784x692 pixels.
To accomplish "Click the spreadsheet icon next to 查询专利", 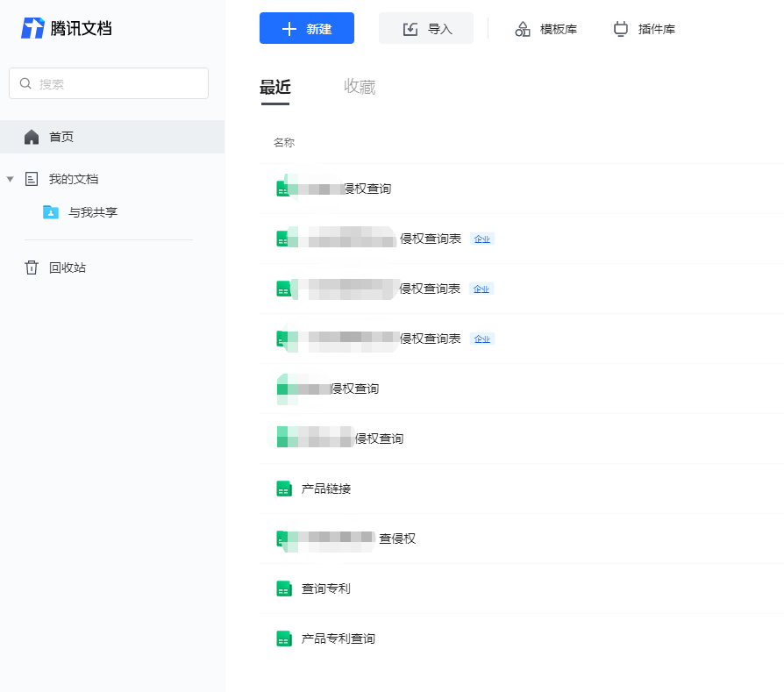I will pos(282,588).
